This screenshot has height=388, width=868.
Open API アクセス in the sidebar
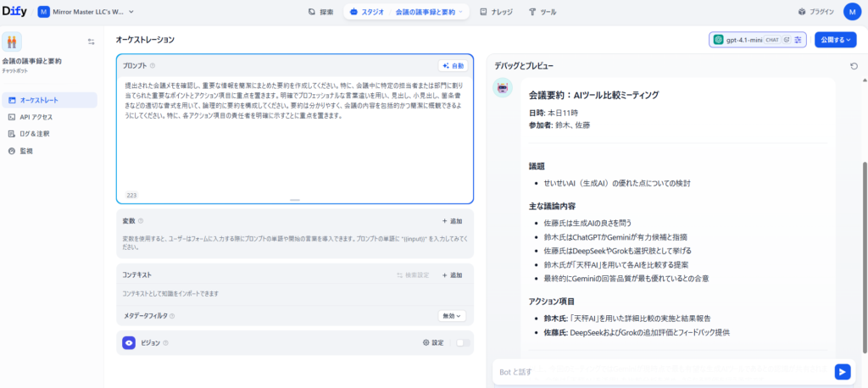36,117
